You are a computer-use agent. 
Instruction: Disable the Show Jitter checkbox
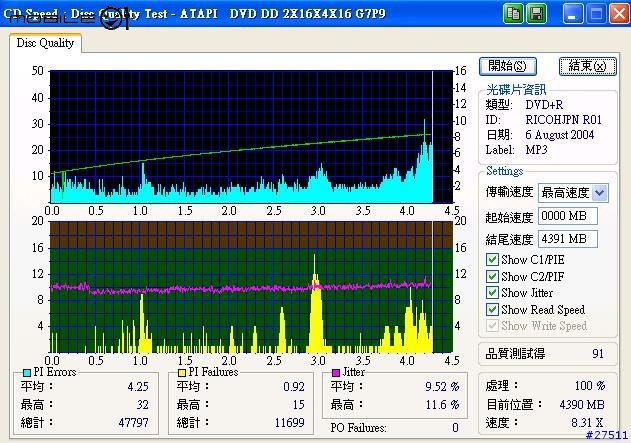click(x=492, y=293)
